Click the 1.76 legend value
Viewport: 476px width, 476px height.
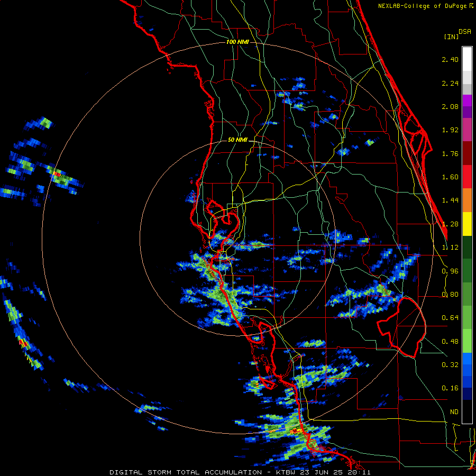[x=450, y=153]
